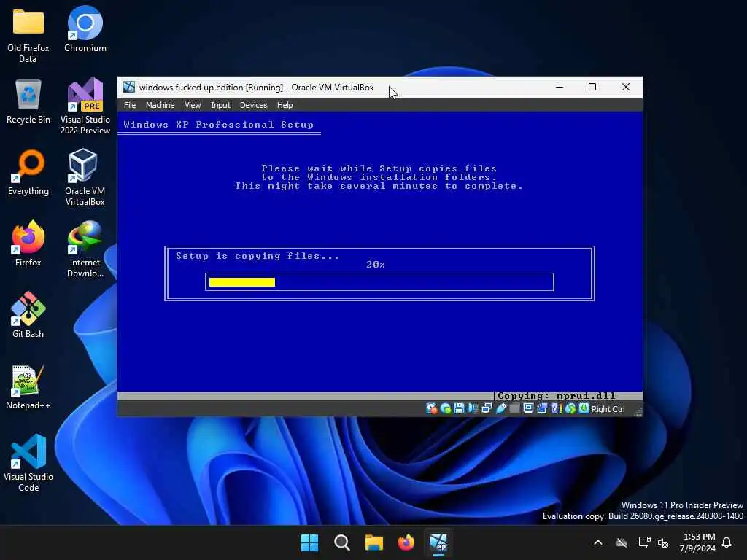Click the hard disk activity status icon
Image resolution: width=747 pixels, height=560 pixels.
[x=432, y=408]
